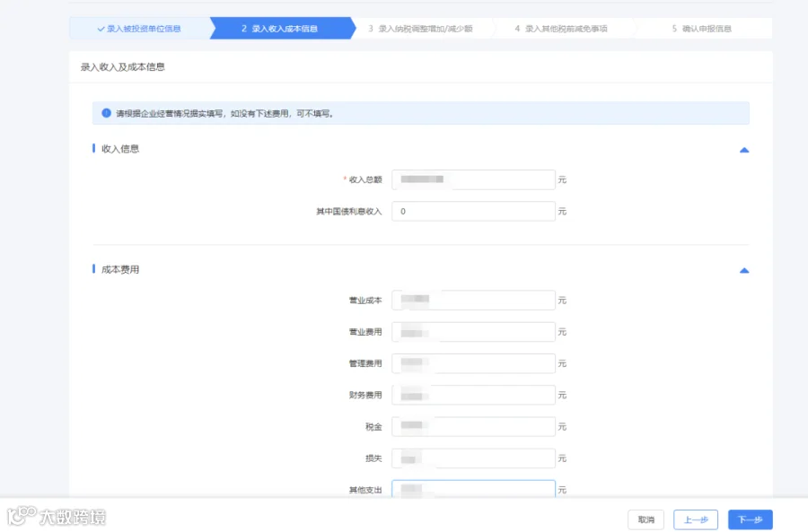Focus the 财务费用 input field
808x532 pixels.
[473, 395]
